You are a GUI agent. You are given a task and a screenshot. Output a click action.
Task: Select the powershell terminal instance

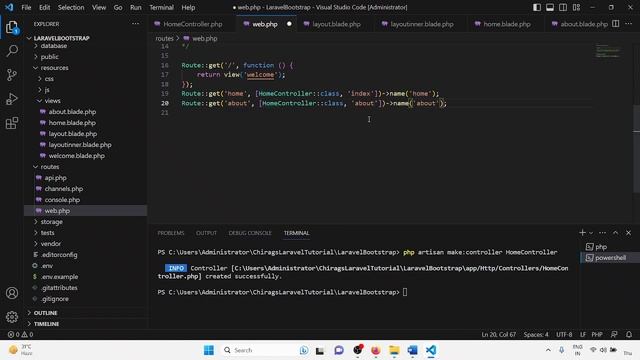[610, 258]
